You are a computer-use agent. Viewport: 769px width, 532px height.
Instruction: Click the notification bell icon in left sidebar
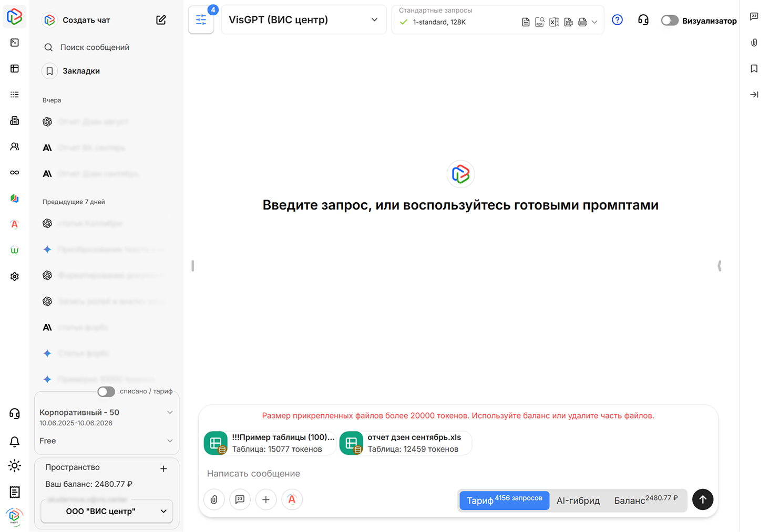point(14,442)
